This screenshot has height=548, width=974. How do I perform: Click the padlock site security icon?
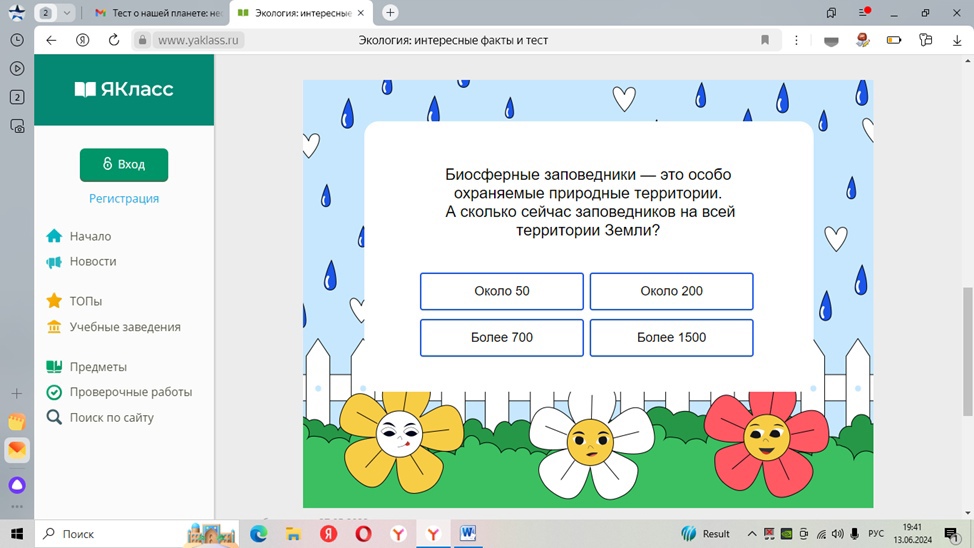142,40
